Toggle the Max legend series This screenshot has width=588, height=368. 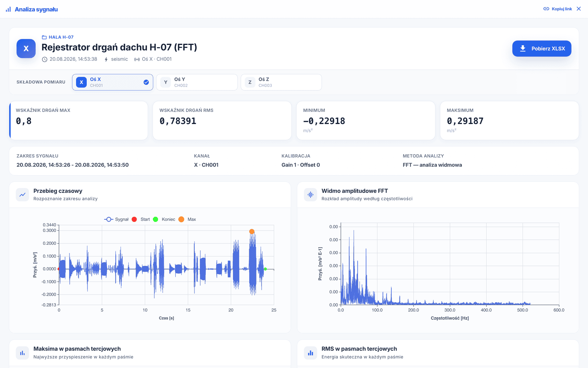pos(187,219)
